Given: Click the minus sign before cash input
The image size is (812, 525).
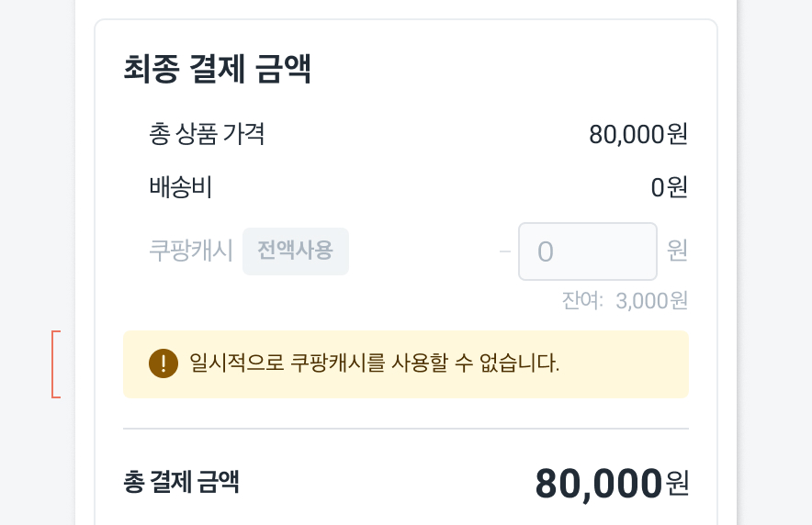Looking at the screenshot, I should (505, 251).
